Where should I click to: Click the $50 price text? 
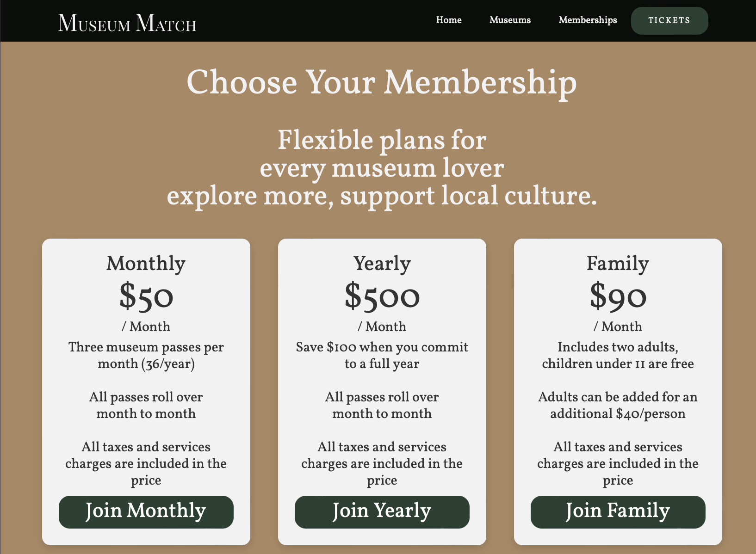point(146,296)
